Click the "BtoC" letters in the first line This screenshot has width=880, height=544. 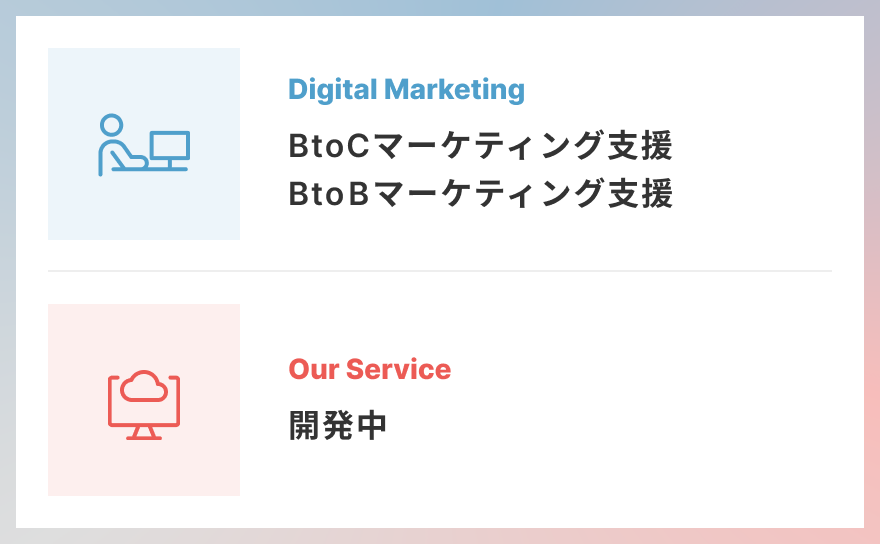click(x=329, y=146)
